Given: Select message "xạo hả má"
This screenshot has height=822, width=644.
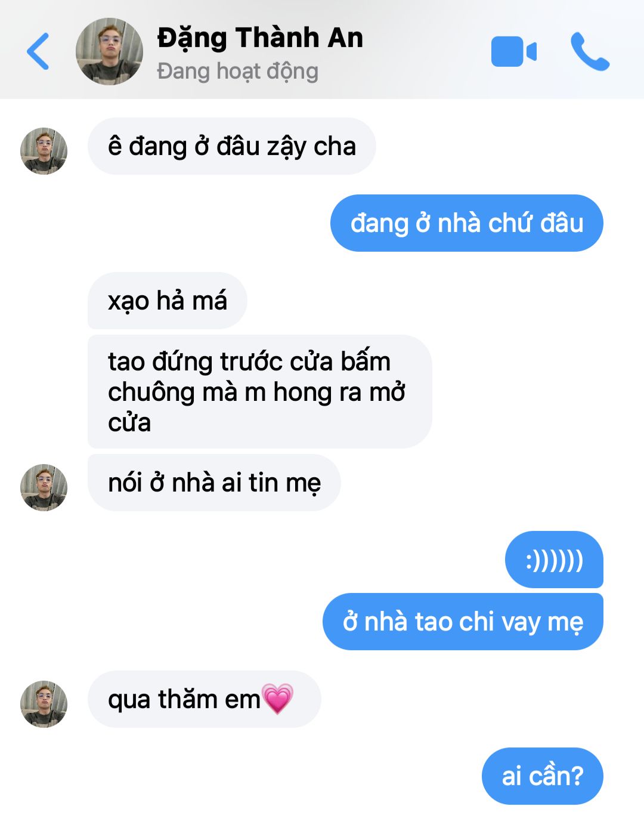Looking at the screenshot, I should point(168,301).
